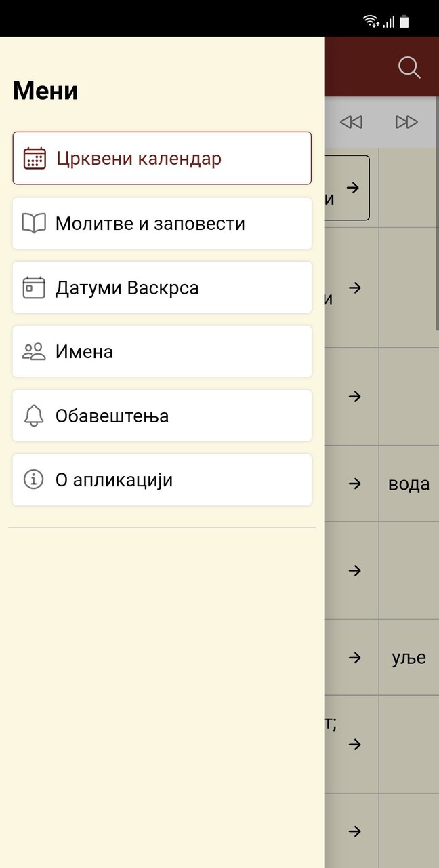Open the Имена section
The width and height of the screenshot is (439, 868).
point(162,351)
